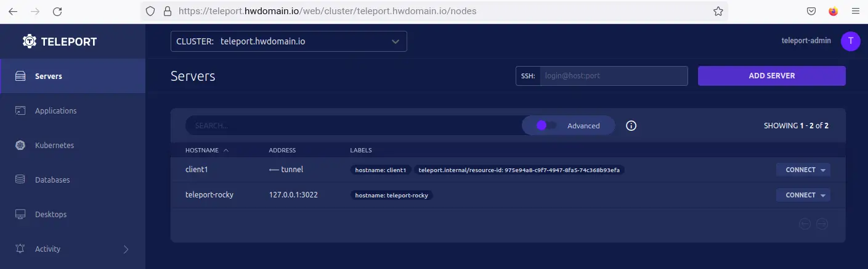Click the Kubernetes sidebar icon

coord(20,146)
